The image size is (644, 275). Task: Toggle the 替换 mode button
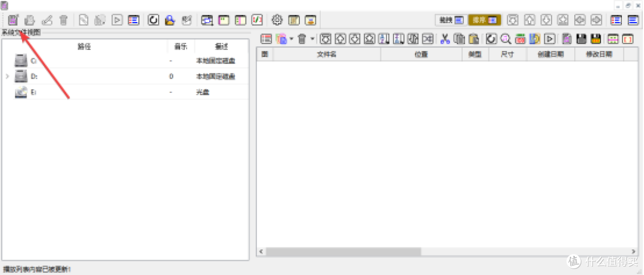click(x=451, y=20)
